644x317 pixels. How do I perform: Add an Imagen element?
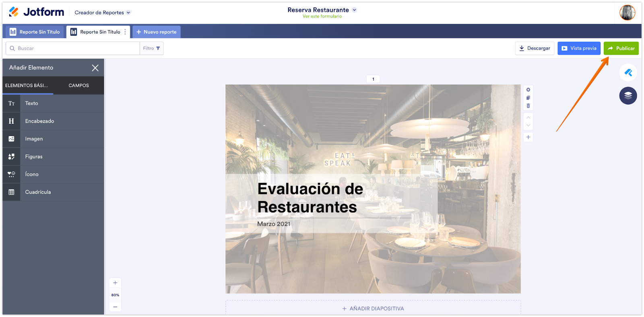pos(53,139)
